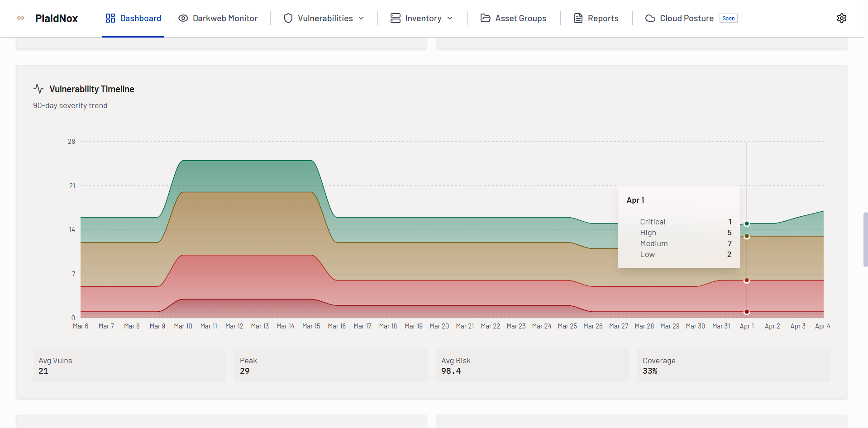The image size is (868, 428).
Task: Select the Avg Risk 98.4 stat card
Action: pyautogui.click(x=532, y=366)
